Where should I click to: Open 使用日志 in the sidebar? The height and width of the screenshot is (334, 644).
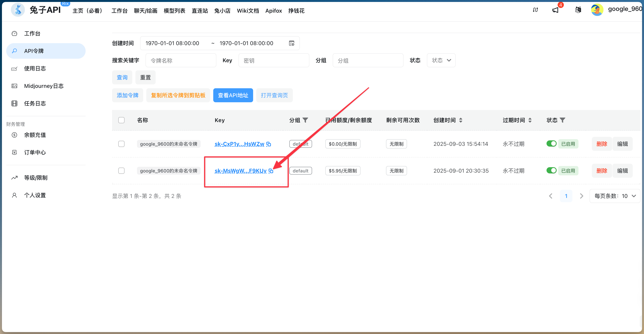point(35,68)
